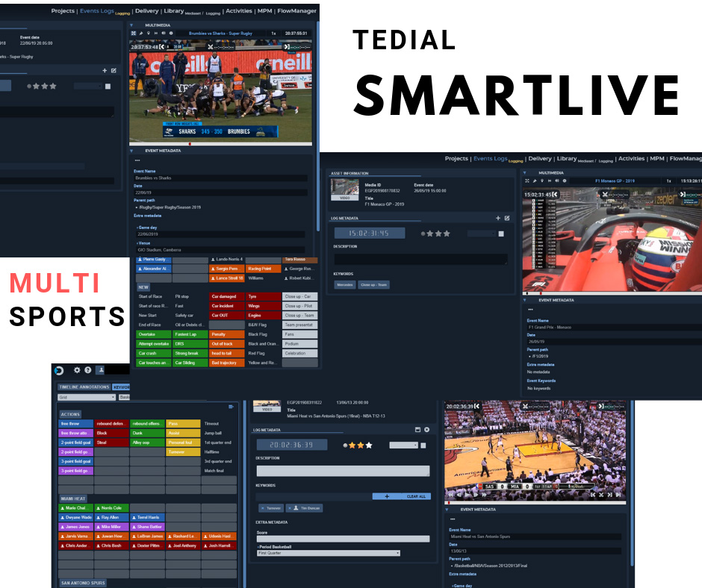This screenshot has height=588, width=702.
Task: Toggle the Dunk action in basketball palette
Action: point(147,434)
